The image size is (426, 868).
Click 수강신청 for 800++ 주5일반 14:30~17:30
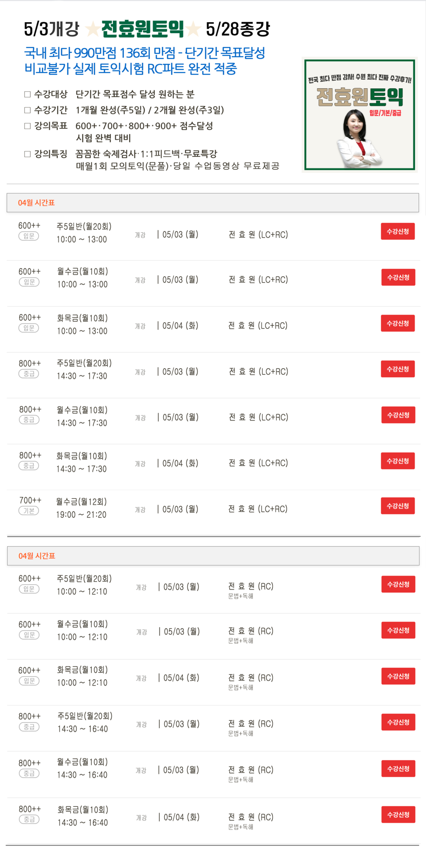coord(398,369)
